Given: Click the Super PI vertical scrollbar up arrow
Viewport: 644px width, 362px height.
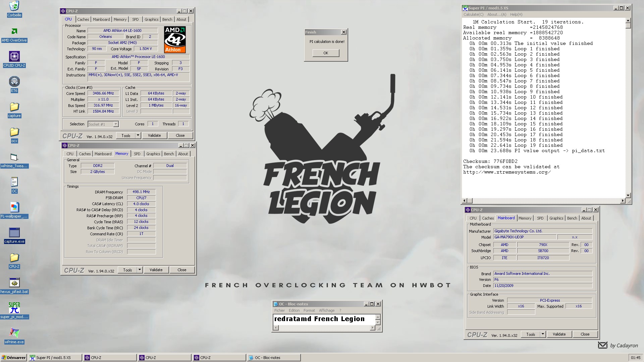Looking at the screenshot, I should tap(628, 21).
